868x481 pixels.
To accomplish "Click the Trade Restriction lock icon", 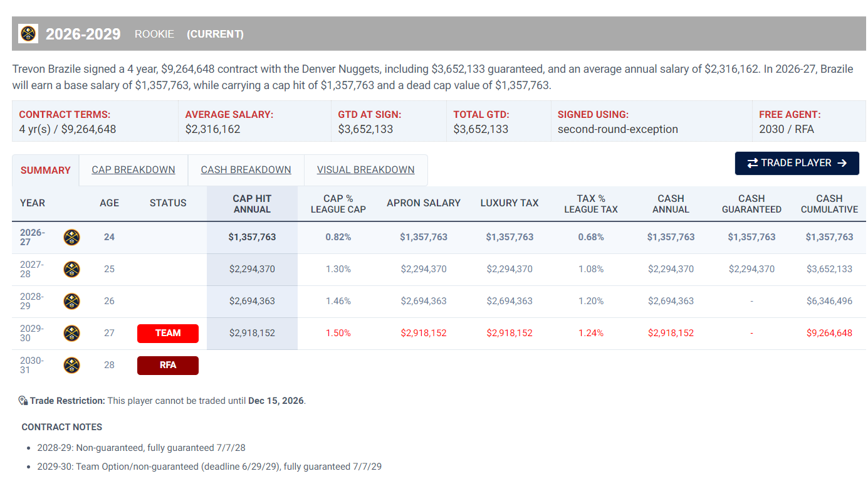I will 23,401.
